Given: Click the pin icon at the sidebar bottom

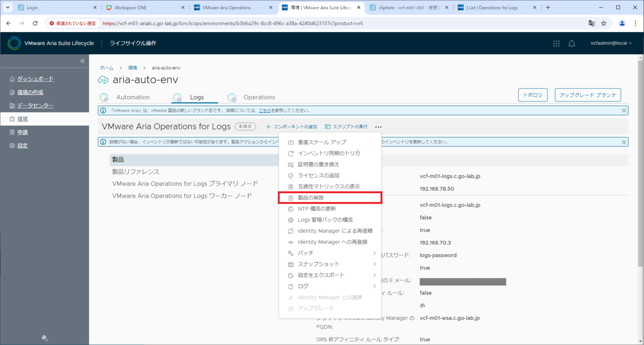Looking at the screenshot, I should click(45, 338).
